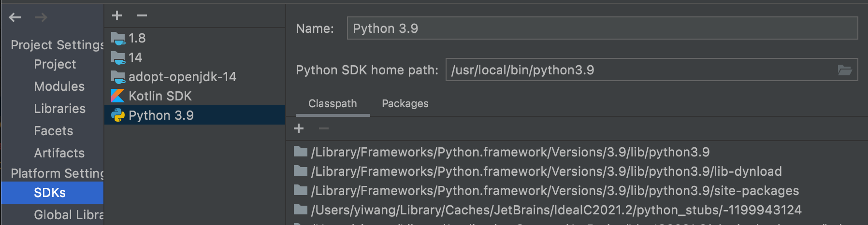Select the adopt-openjdk-14 SDK

click(x=182, y=77)
